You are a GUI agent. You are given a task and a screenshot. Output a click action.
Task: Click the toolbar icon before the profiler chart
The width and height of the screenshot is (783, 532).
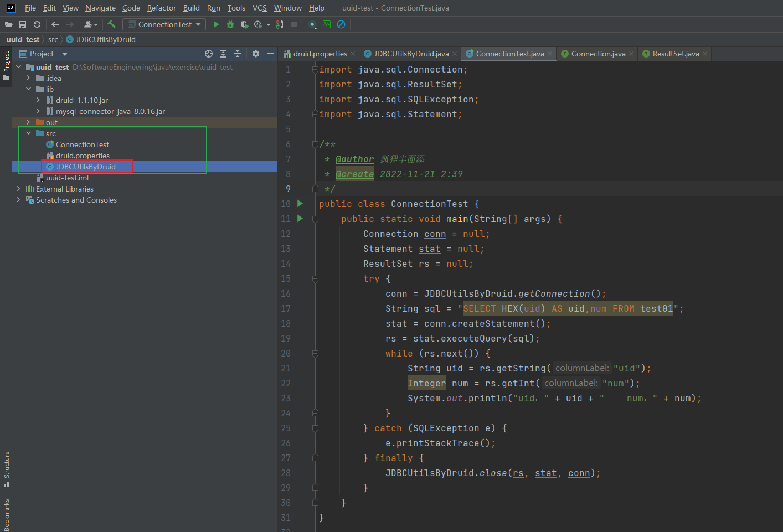[312, 24]
